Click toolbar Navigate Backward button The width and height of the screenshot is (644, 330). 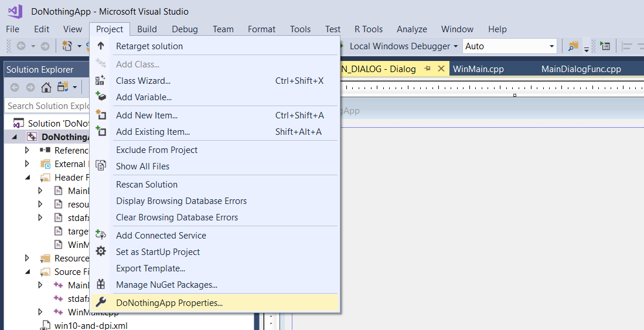click(x=21, y=46)
